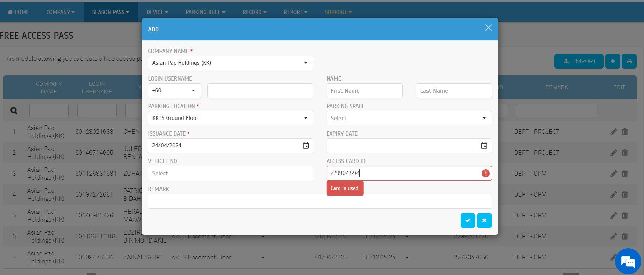Click the red error icon in Access Card ID

(x=486, y=173)
